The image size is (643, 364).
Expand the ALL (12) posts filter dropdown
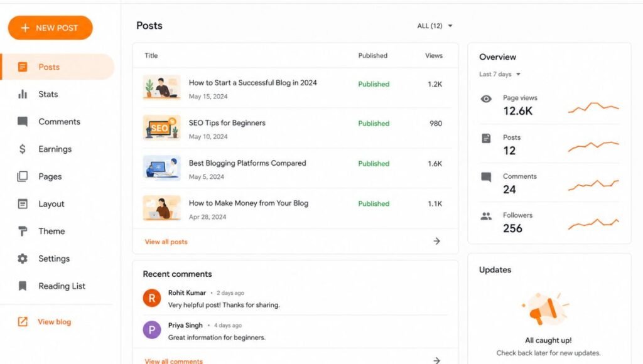click(435, 26)
